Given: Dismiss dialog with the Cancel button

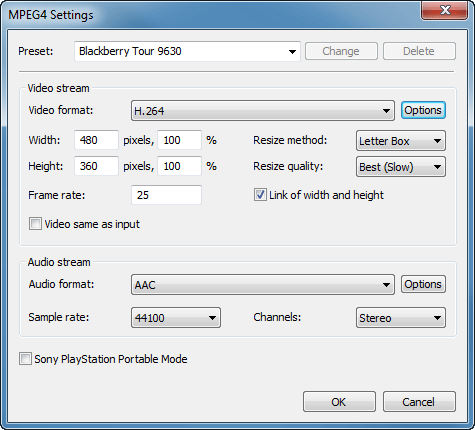Looking at the screenshot, I should pyautogui.click(x=419, y=402).
